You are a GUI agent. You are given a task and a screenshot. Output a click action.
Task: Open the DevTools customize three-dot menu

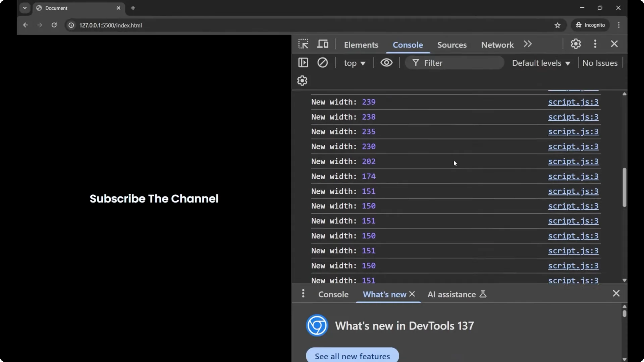click(595, 44)
